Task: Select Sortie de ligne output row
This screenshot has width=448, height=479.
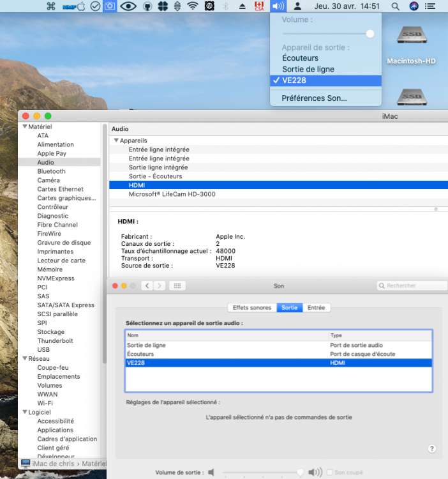Action: click(279, 345)
